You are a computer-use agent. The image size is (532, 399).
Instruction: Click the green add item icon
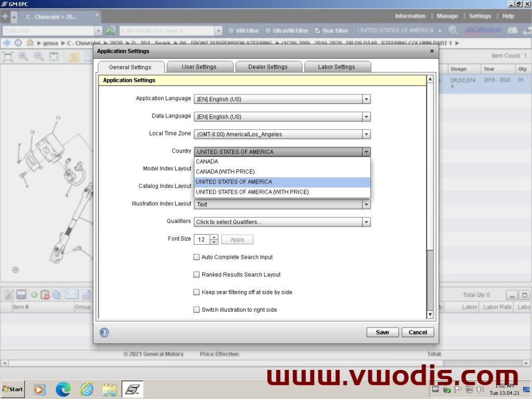point(34,295)
